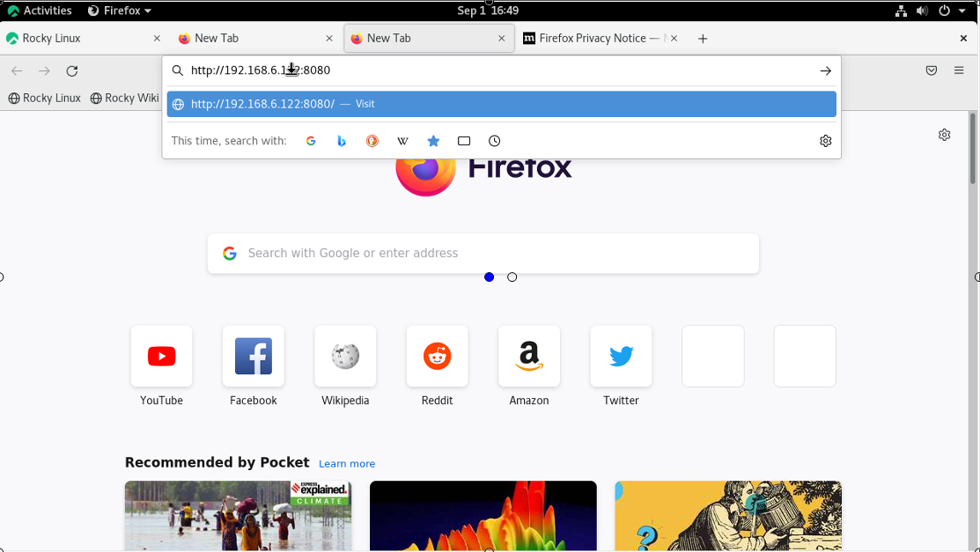Click the network status icon in the top bar

pyautogui.click(x=901, y=11)
